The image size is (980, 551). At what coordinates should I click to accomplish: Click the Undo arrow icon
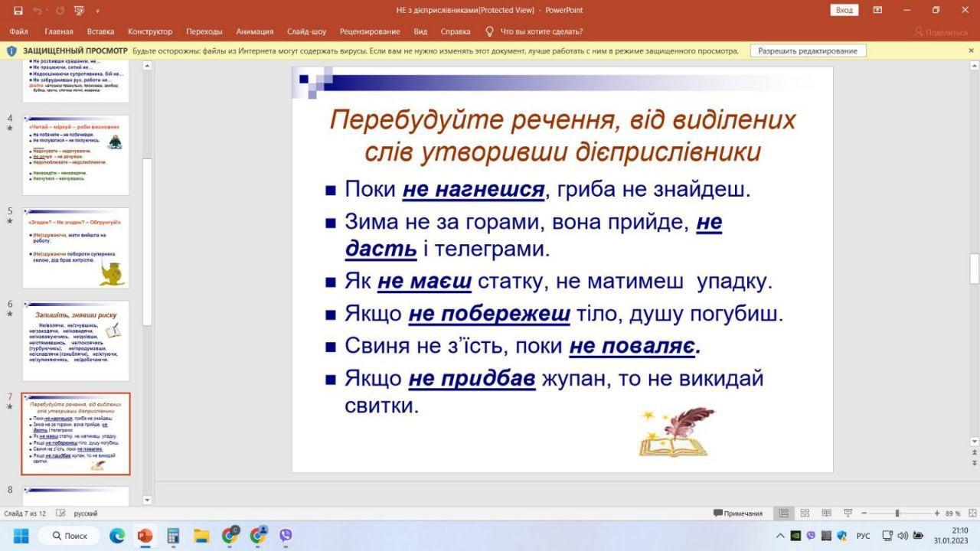click(38, 11)
